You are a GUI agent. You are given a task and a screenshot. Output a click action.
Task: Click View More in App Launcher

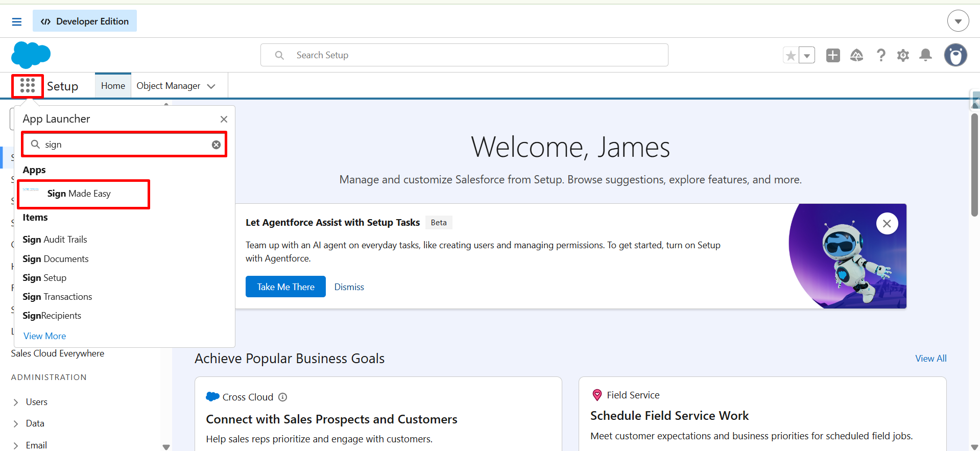point(45,336)
